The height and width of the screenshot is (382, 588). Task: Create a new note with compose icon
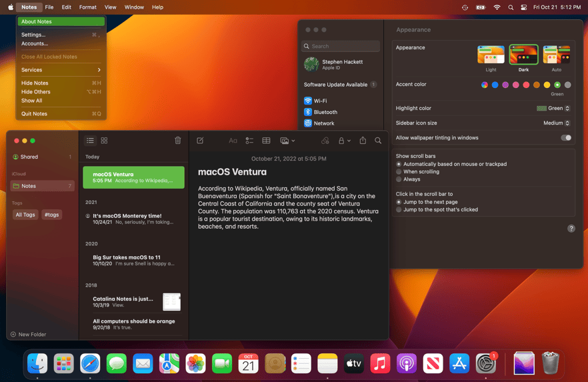pyautogui.click(x=200, y=141)
